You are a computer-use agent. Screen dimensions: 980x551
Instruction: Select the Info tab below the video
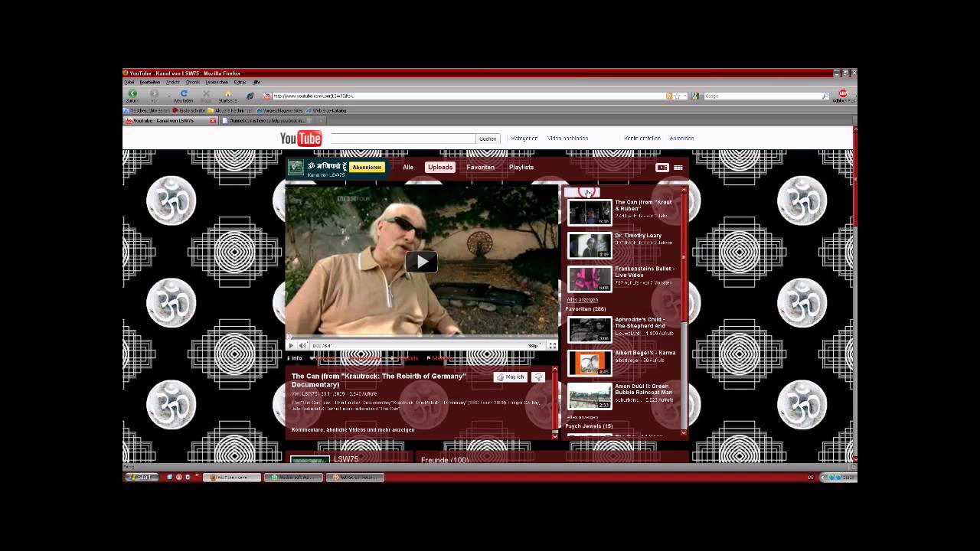tap(295, 358)
